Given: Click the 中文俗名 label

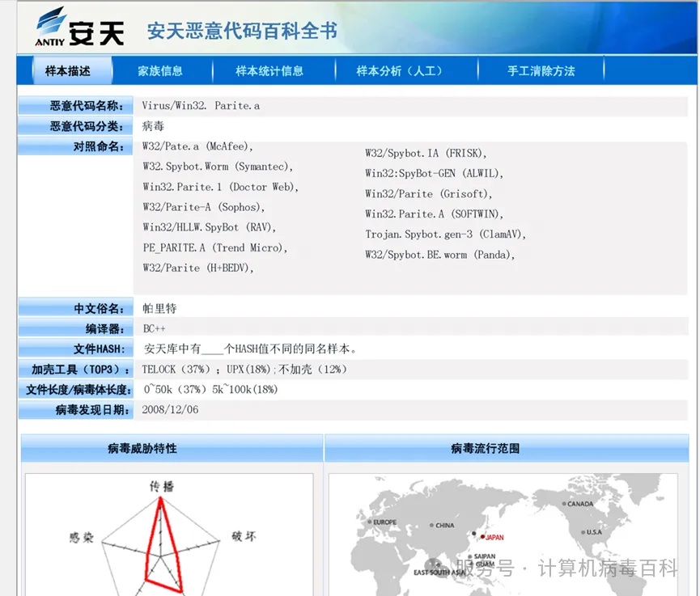Looking at the screenshot, I should (76, 308).
